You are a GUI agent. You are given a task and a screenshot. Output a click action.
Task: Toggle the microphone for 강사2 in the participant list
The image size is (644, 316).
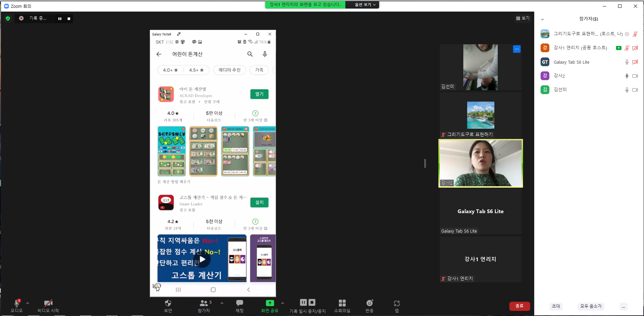point(627,76)
